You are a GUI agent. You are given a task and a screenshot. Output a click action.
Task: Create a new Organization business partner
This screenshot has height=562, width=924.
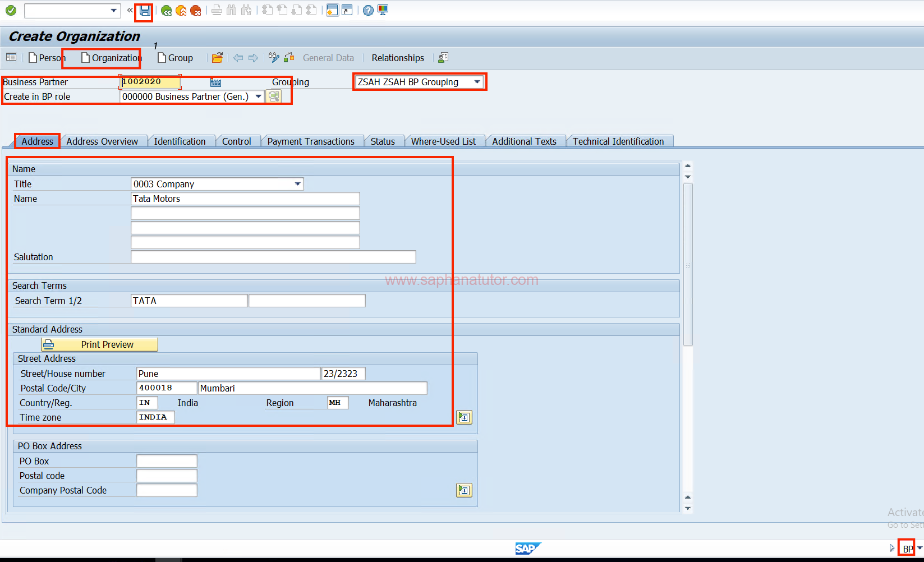(x=111, y=58)
